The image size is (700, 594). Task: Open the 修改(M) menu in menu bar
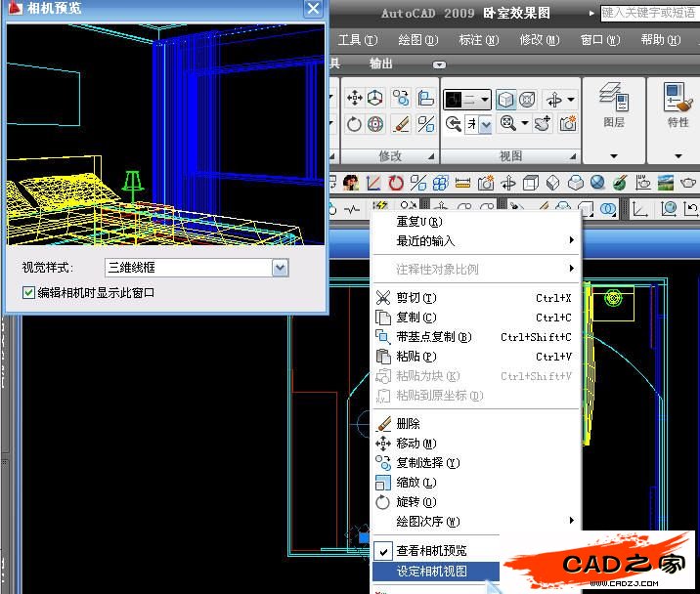pyautogui.click(x=539, y=40)
